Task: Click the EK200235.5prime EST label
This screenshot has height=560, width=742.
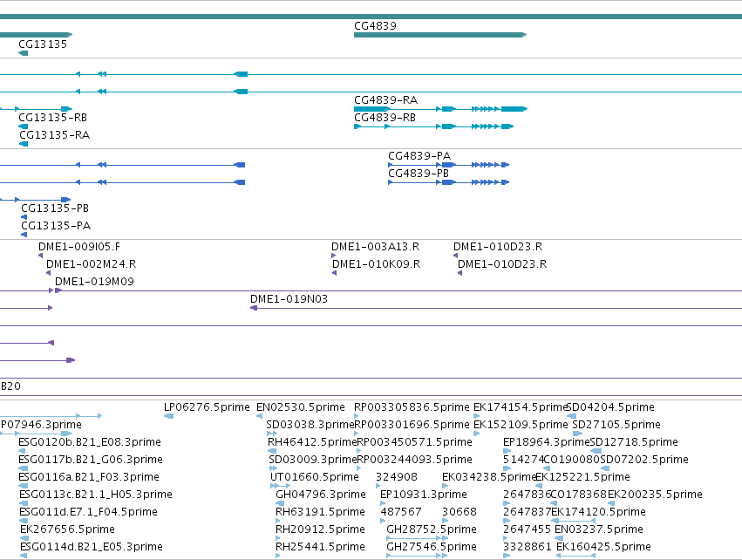Action: [x=655, y=495]
